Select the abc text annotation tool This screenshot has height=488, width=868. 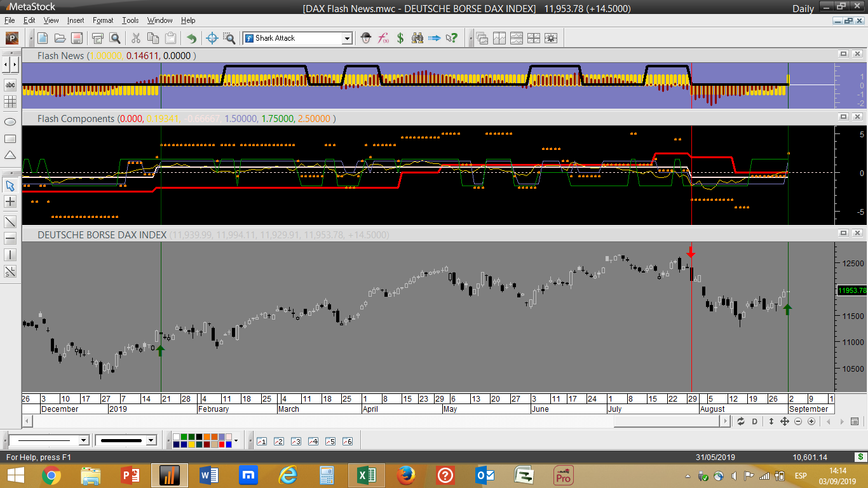click(10, 85)
